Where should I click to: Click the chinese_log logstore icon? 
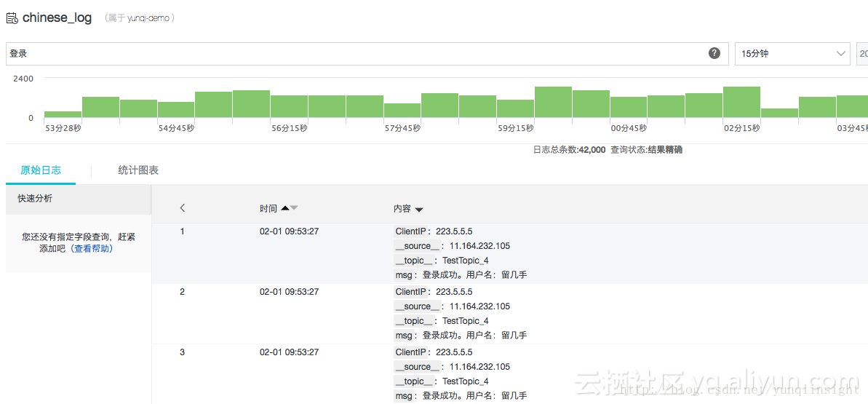pos(12,18)
